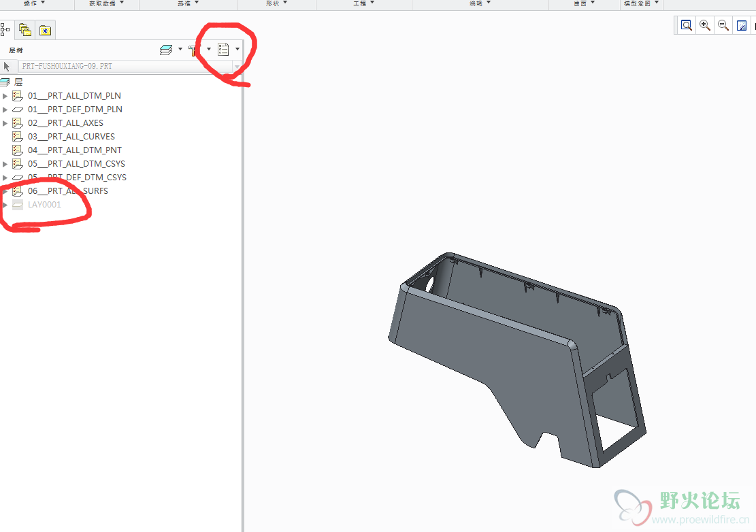The image size is (756, 532).
Task: Click the hammer Settings icon
Action: (194, 50)
